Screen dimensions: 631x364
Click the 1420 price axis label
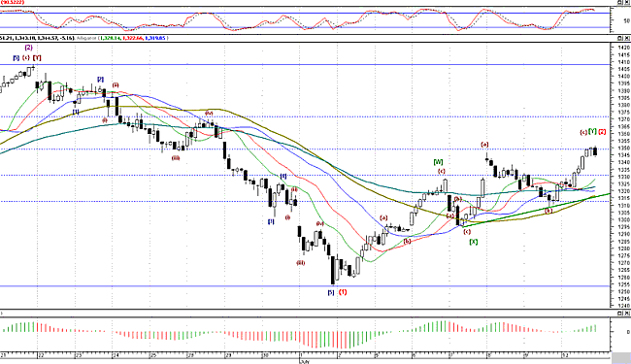coord(624,48)
